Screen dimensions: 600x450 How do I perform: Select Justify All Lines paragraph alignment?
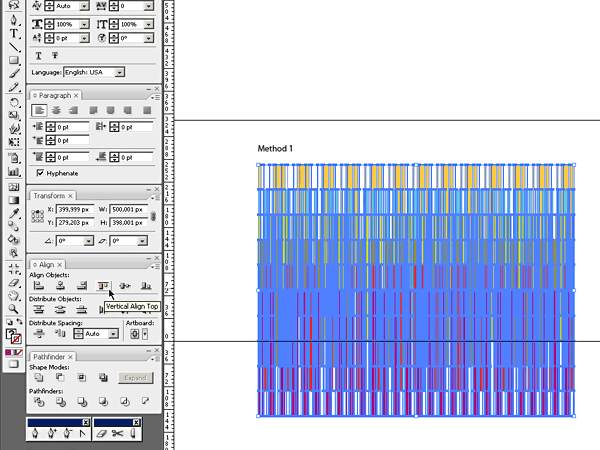[147, 110]
